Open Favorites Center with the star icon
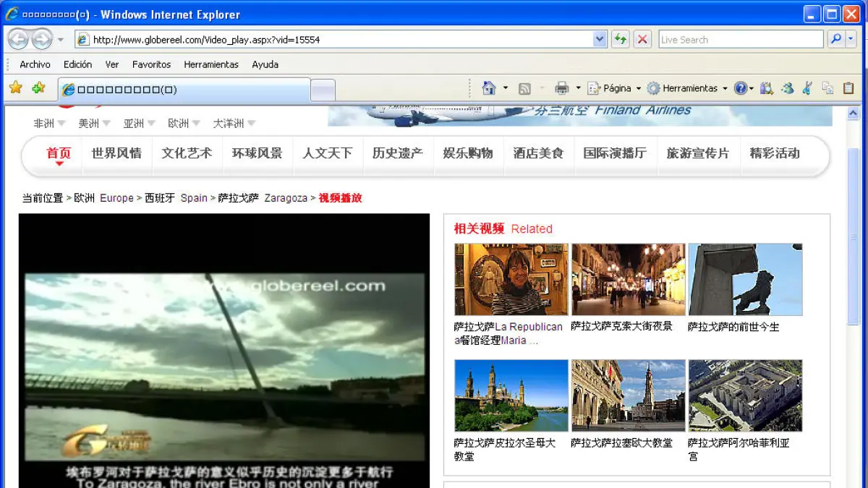 [x=15, y=88]
